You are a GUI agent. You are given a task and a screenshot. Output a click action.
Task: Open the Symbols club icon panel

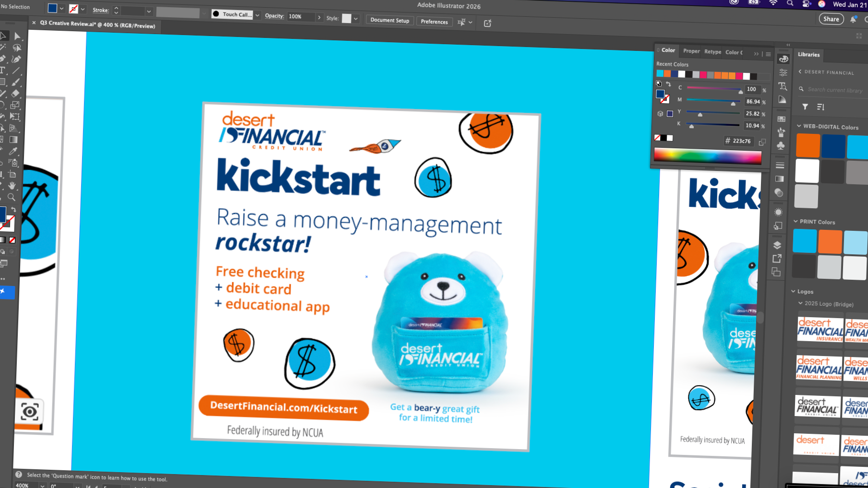pos(781,145)
